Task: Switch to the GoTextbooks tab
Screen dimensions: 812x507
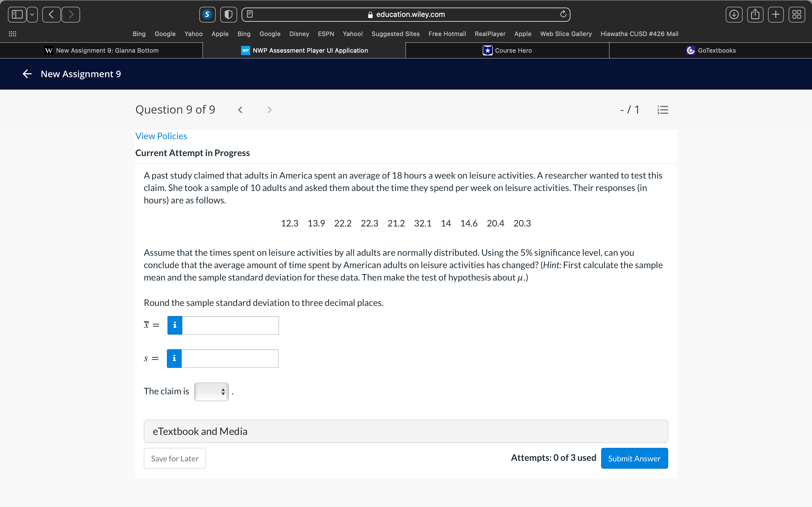Action: (710, 50)
